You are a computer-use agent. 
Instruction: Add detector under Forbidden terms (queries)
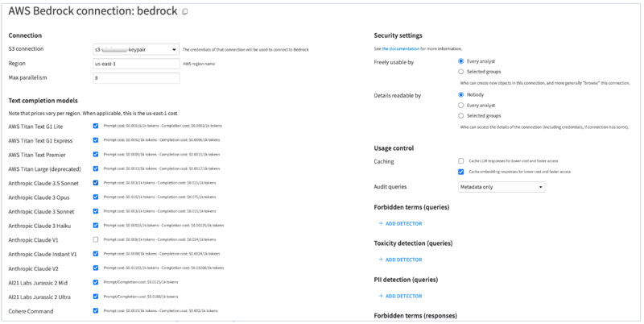pos(400,224)
